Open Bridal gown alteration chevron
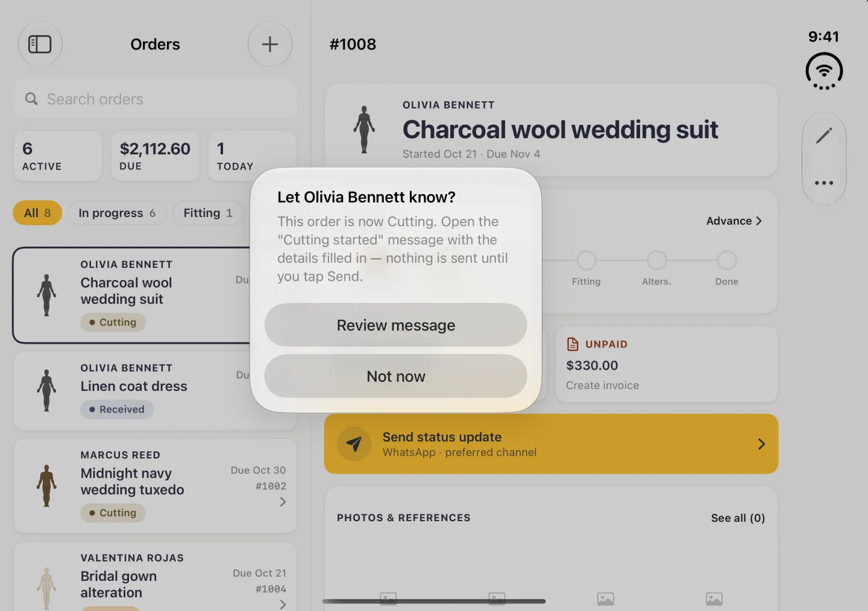Viewport: 868px width, 611px height. [x=283, y=604]
